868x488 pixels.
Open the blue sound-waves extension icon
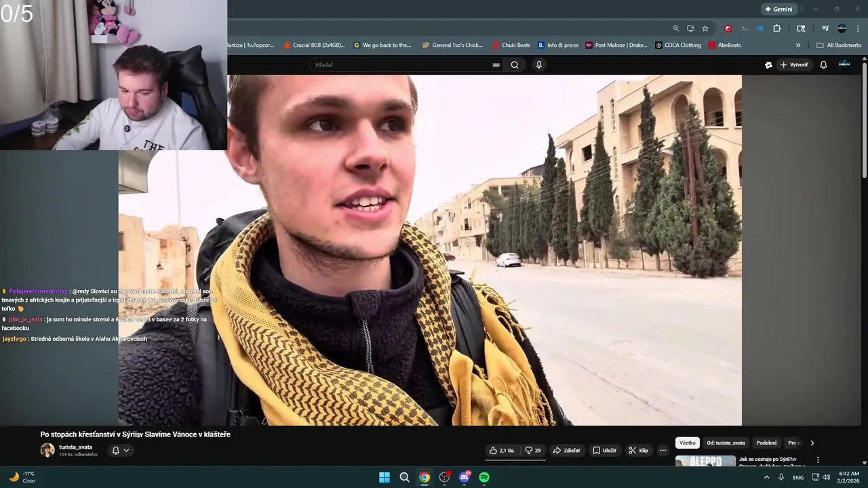(x=760, y=28)
